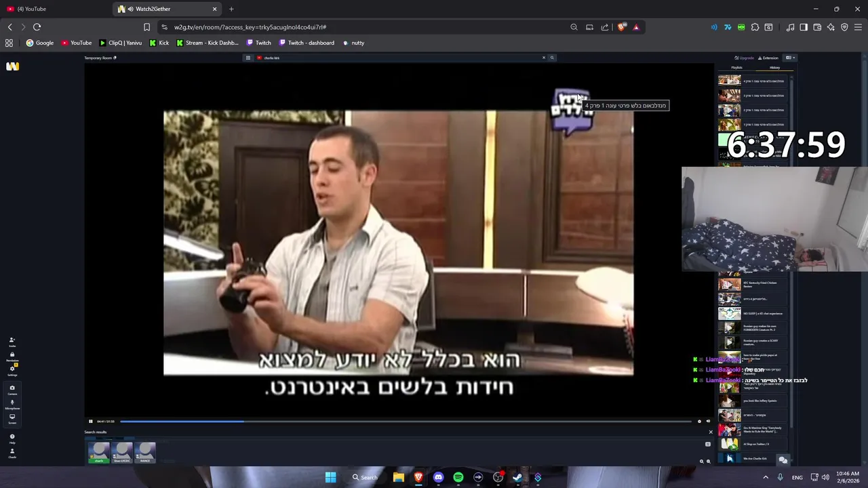Image resolution: width=868 pixels, height=488 pixels.
Task: Open Steam from the taskbar
Action: (518, 477)
